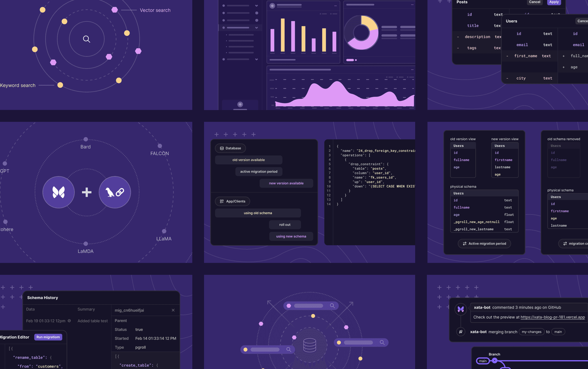This screenshot has height=369, width=588.
Task: Click the active migration period sync icon
Action: point(464,243)
